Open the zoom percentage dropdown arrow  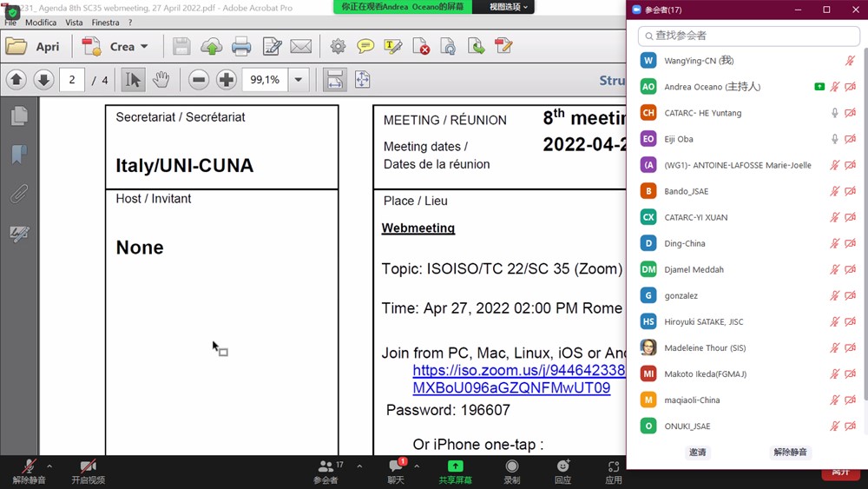[x=299, y=80]
